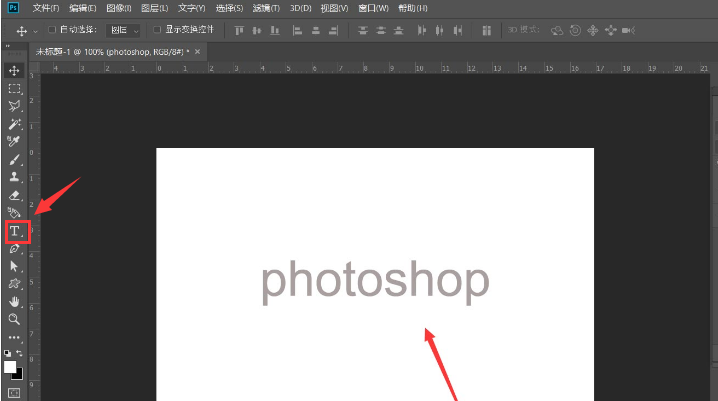Select the Clone Stamp tool

tap(14, 177)
